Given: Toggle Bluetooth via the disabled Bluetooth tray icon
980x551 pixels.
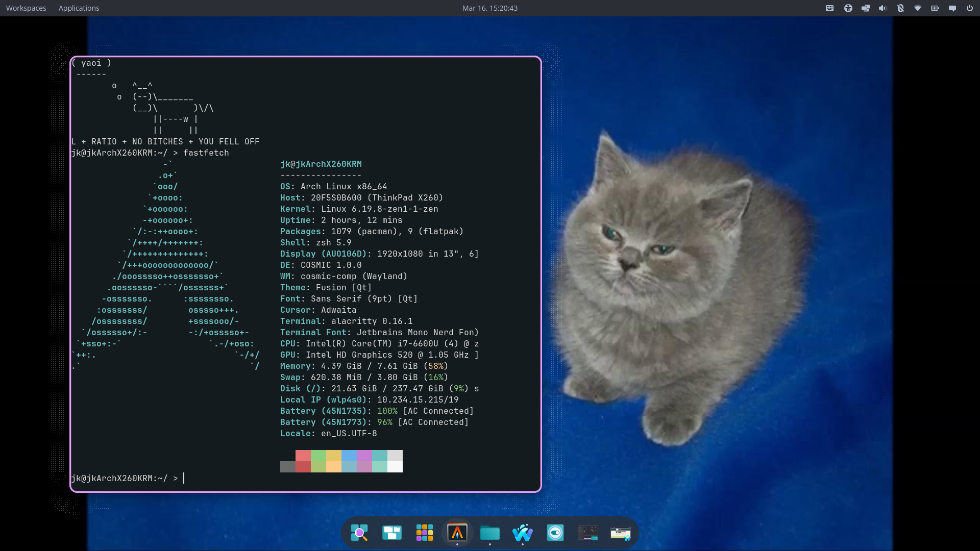Looking at the screenshot, I should pyautogui.click(x=901, y=8).
